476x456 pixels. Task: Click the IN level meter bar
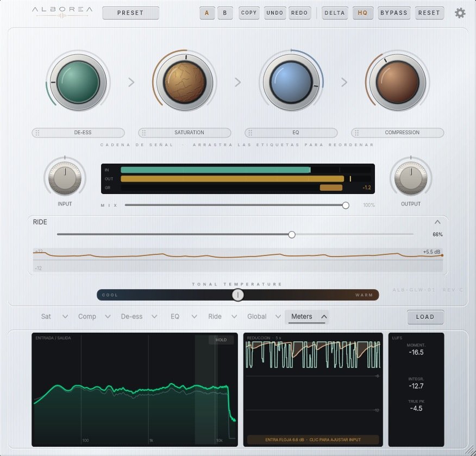pyautogui.click(x=246, y=170)
